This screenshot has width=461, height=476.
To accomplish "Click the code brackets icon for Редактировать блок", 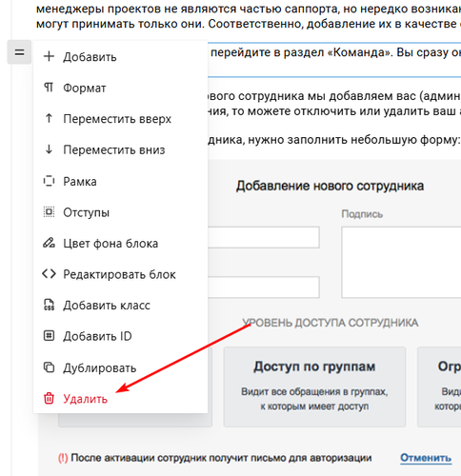I will pos(49,274).
